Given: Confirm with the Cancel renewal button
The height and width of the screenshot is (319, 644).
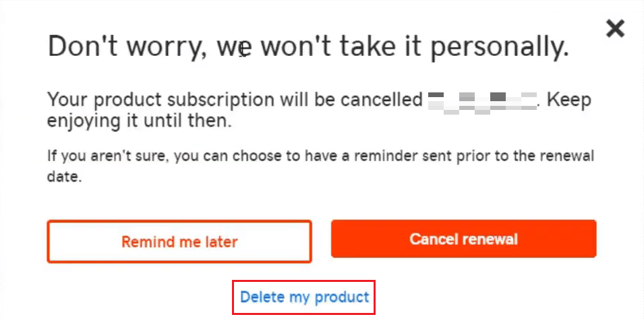Looking at the screenshot, I should click(x=463, y=239).
